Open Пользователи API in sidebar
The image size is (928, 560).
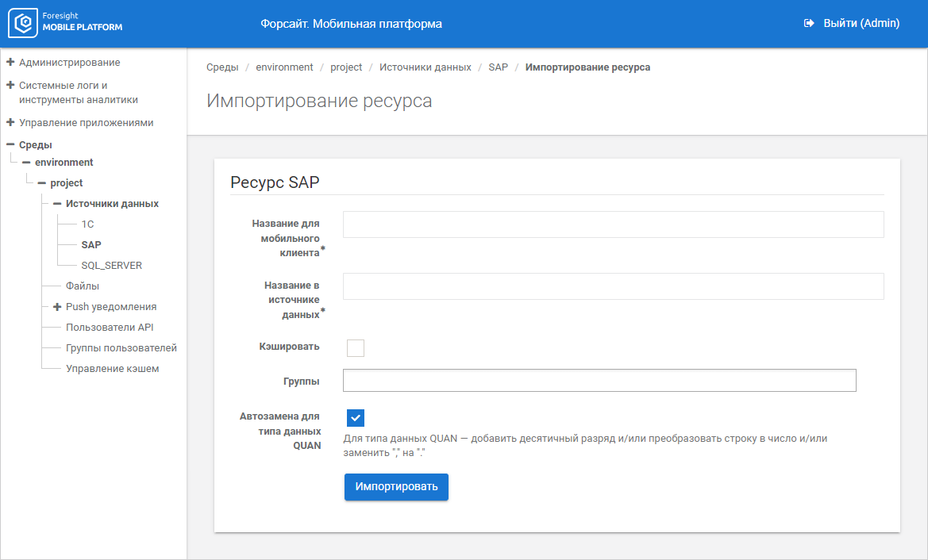(x=109, y=328)
